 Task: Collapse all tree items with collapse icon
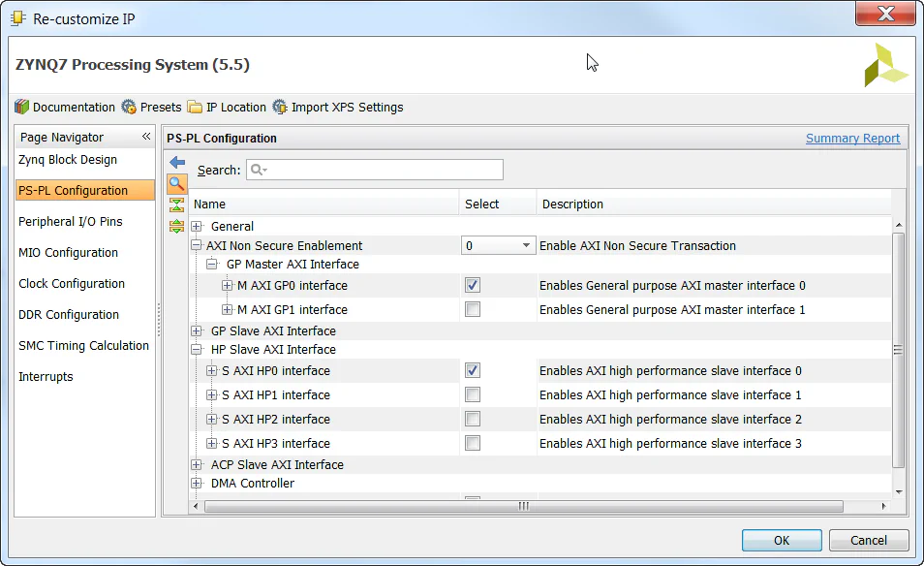click(x=176, y=204)
